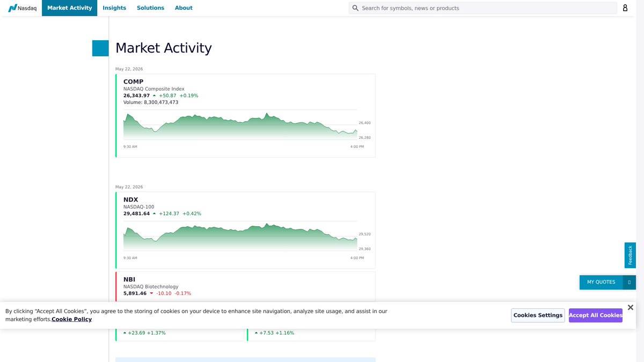Screen dimensions: 644x362
Task: Click Volume: 8,300,473,473 text
Action: click(151, 102)
